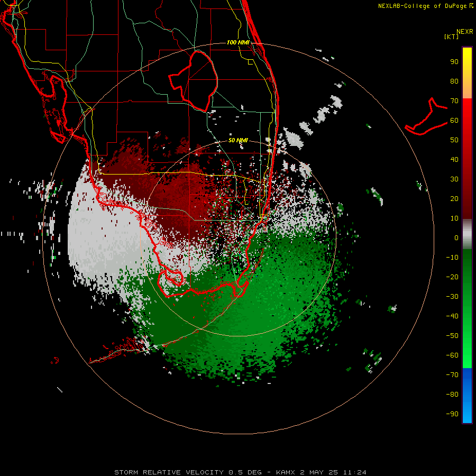Click the 70 value on velocity scale
476x476 pixels.
(x=454, y=101)
